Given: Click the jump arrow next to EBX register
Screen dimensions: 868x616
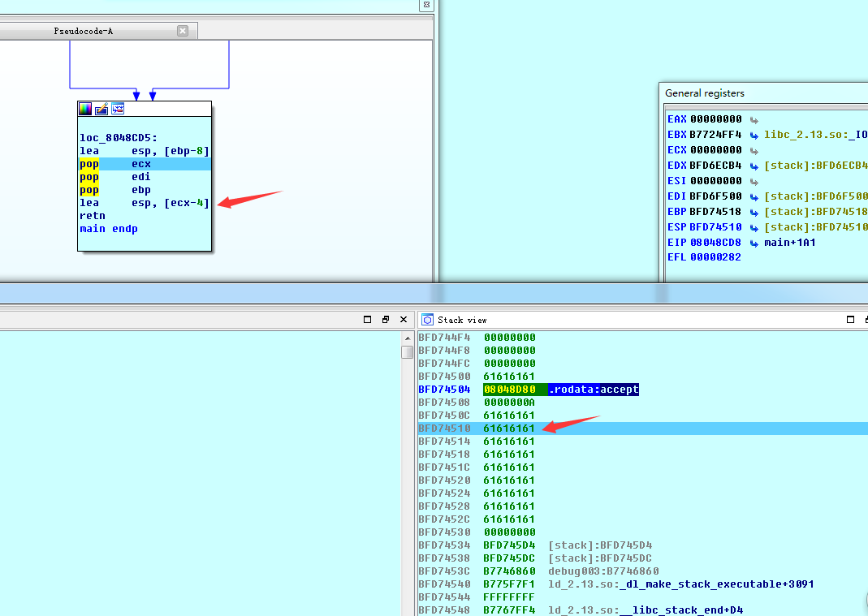Looking at the screenshot, I should (x=754, y=135).
